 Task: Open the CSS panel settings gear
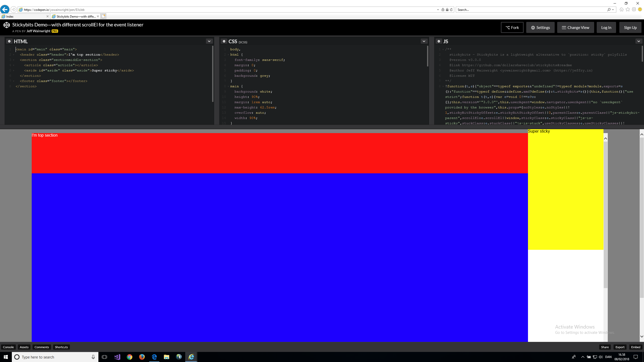pyautogui.click(x=224, y=41)
